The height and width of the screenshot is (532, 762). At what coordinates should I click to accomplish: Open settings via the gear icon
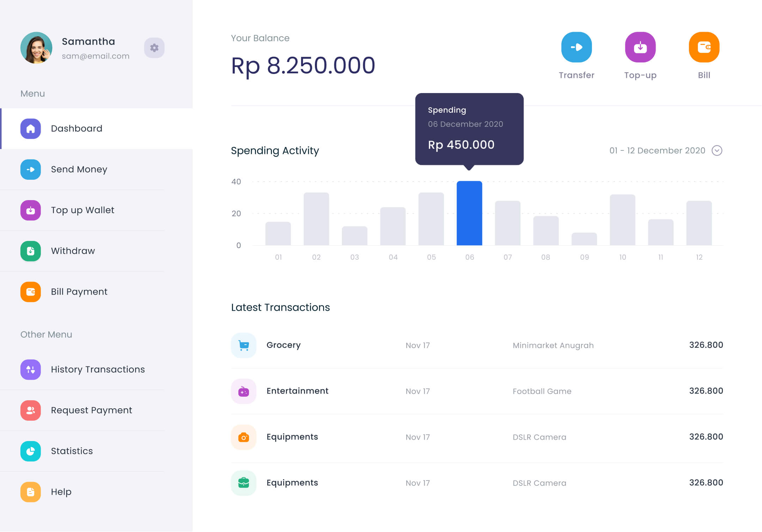point(154,48)
